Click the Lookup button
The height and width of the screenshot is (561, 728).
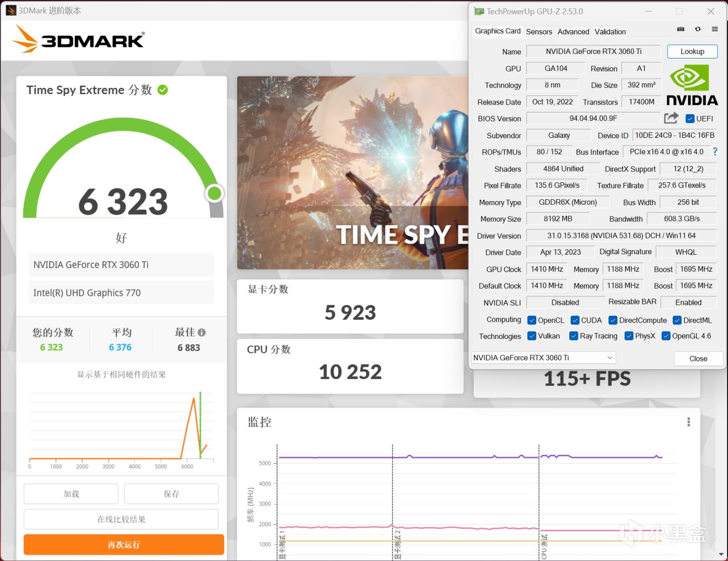[692, 52]
